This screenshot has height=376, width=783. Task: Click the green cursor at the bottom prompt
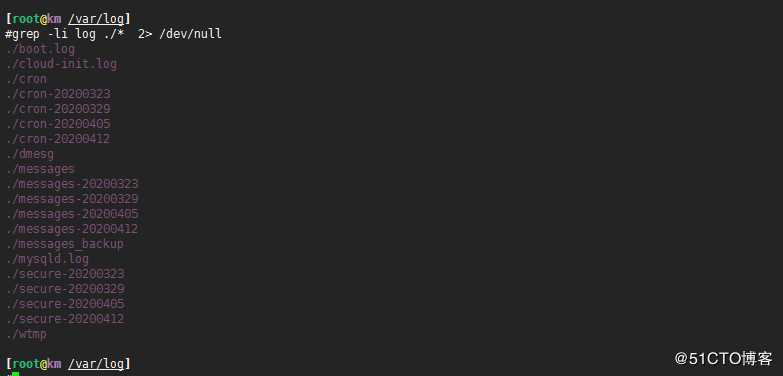coord(15,374)
